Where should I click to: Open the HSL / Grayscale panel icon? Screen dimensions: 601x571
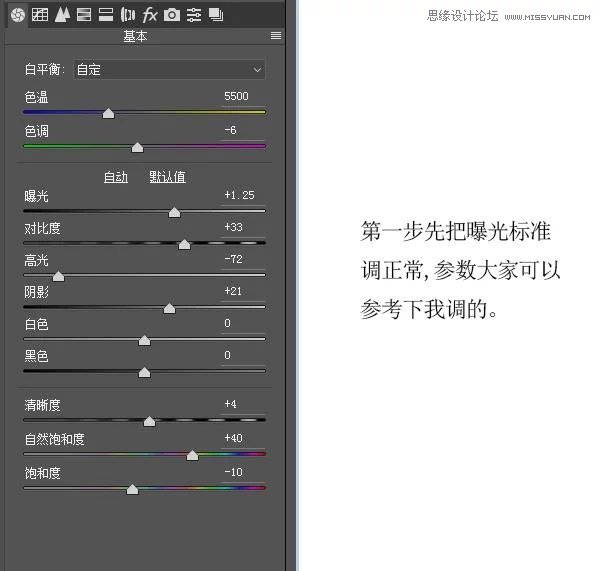tap(84, 15)
